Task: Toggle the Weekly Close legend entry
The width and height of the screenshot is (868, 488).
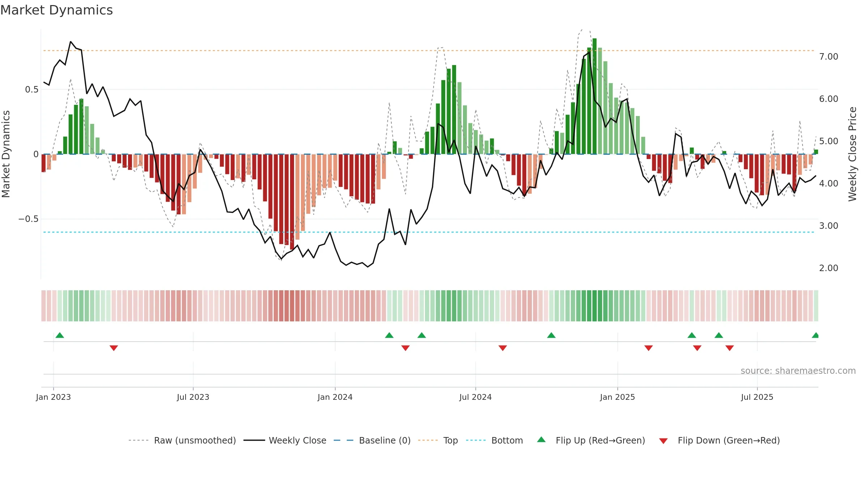Action: tap(285, 440)
